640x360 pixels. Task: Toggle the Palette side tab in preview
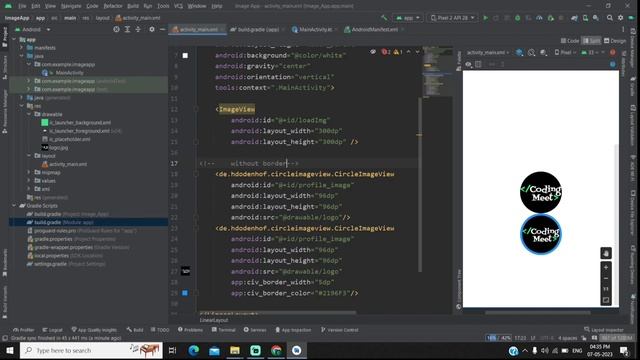[459, 61]
